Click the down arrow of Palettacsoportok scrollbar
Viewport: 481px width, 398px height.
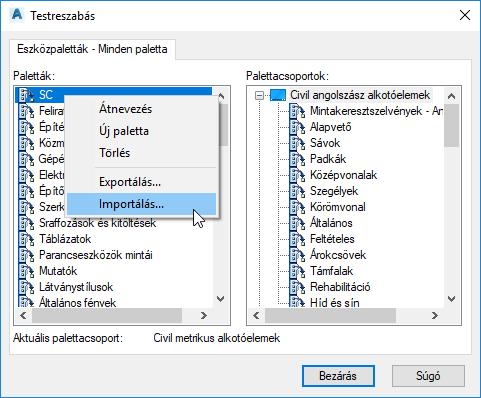(x=451, y=298)
